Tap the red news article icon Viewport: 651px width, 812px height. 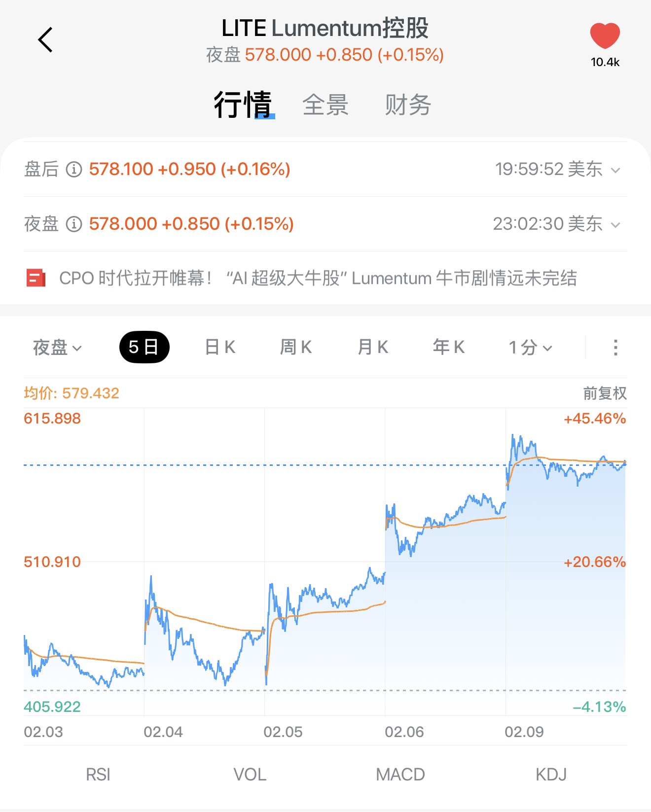tap(36, 278)
